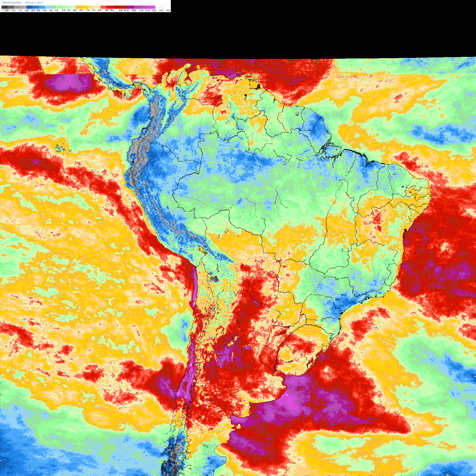Viewport: 476px width, 476px height.
Task: Select the 9.5 legend value
Action: 121,10
